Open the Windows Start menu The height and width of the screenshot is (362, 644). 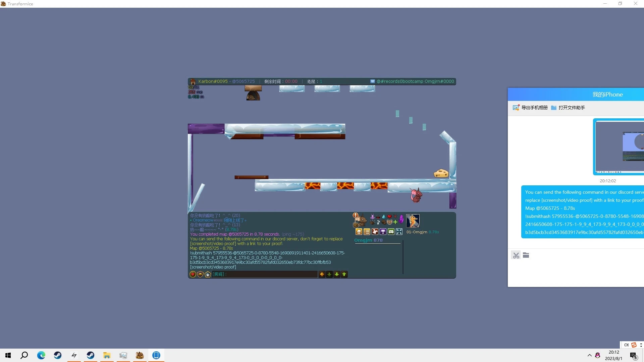[8, 355]
